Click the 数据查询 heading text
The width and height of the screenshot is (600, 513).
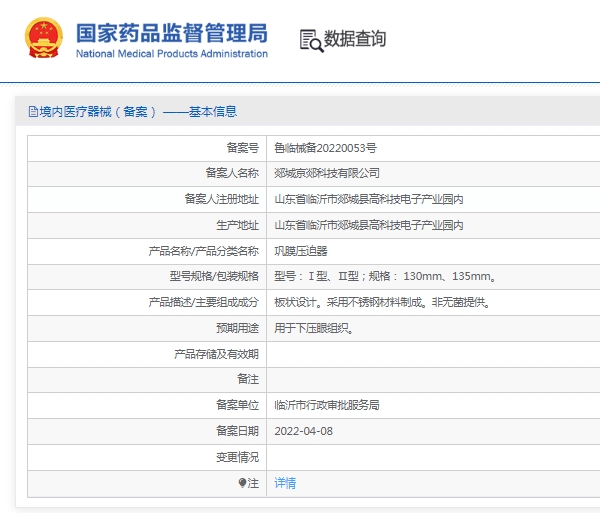[x=355, y=39]
